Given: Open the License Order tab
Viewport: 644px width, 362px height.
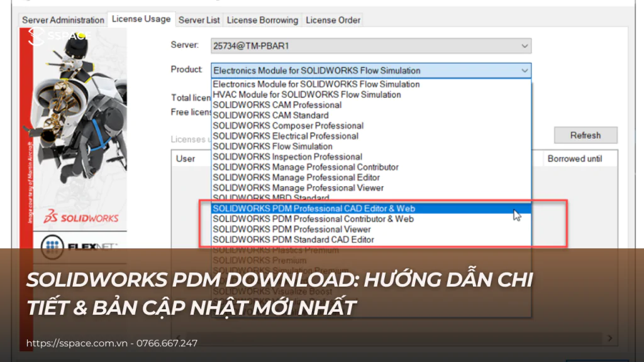Looking at the screenshot, I should point(333,20).
